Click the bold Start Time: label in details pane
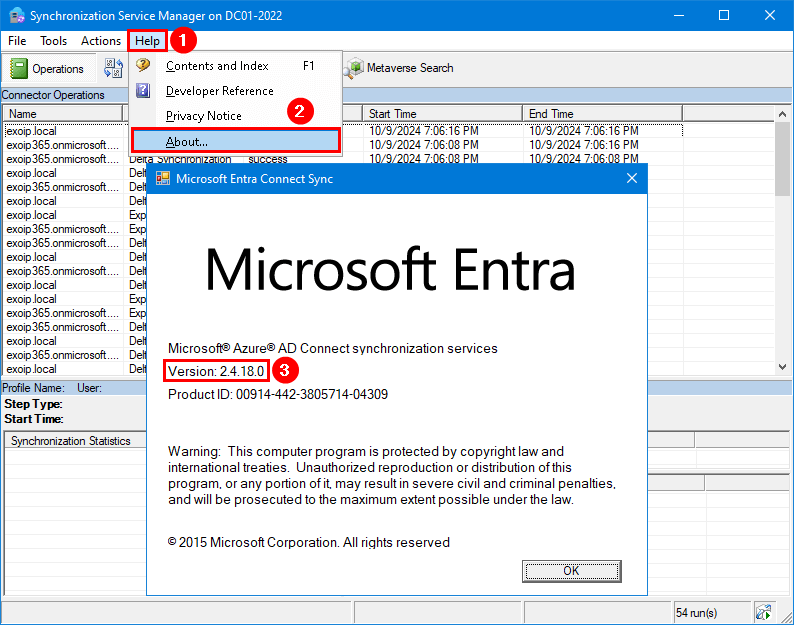 pos(34,419)
